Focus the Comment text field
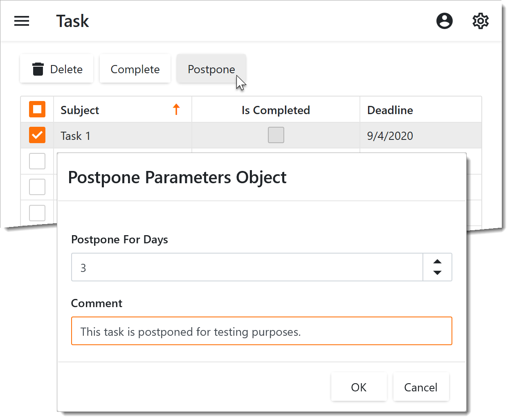The height and width of the screenshot is (420, 510). point(261,331)
